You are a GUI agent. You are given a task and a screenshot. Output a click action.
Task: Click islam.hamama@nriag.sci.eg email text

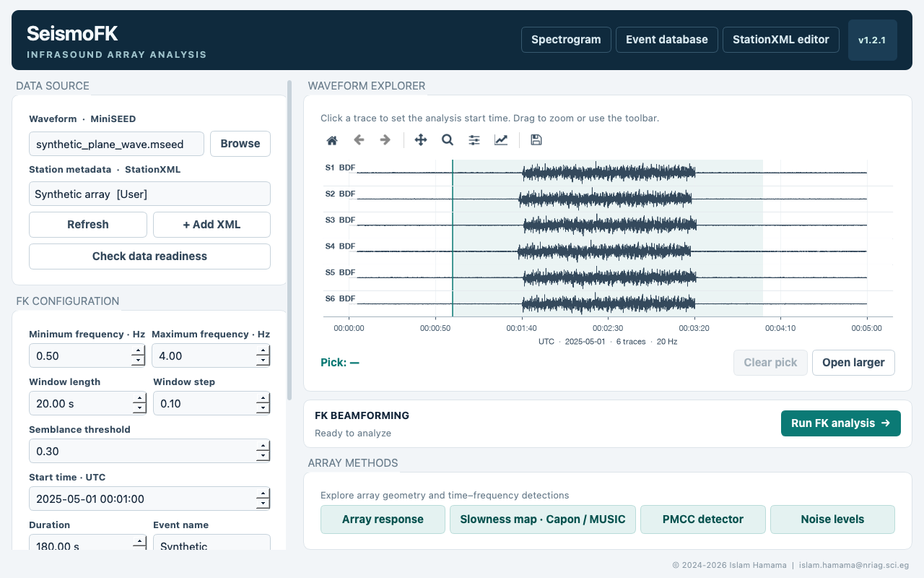854,565
